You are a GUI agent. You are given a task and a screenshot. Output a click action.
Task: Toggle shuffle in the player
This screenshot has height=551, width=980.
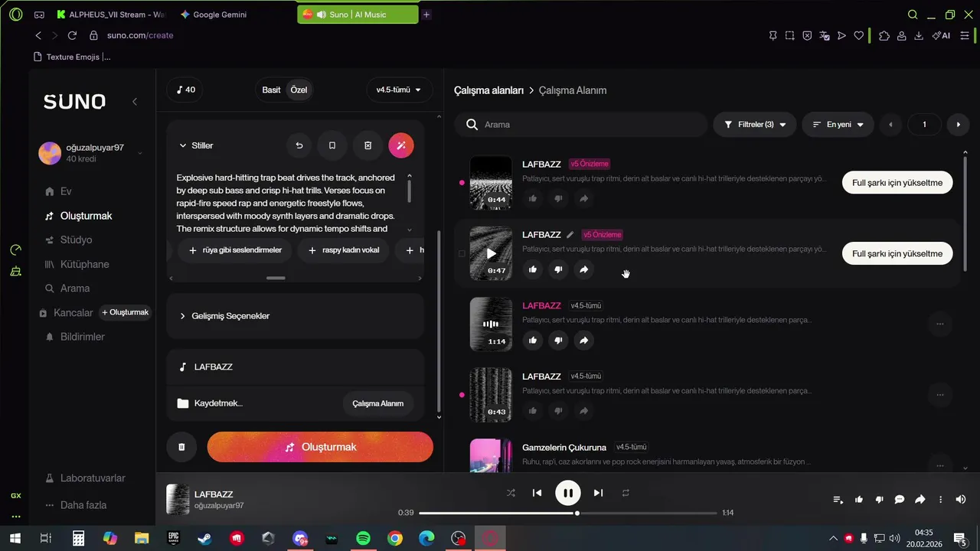click(511, 493)
